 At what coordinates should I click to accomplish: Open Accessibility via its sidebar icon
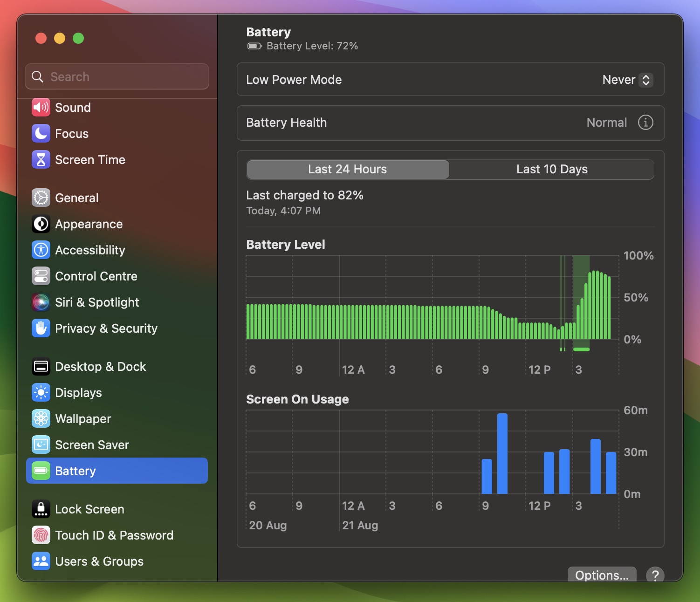(x=41, y=250)
